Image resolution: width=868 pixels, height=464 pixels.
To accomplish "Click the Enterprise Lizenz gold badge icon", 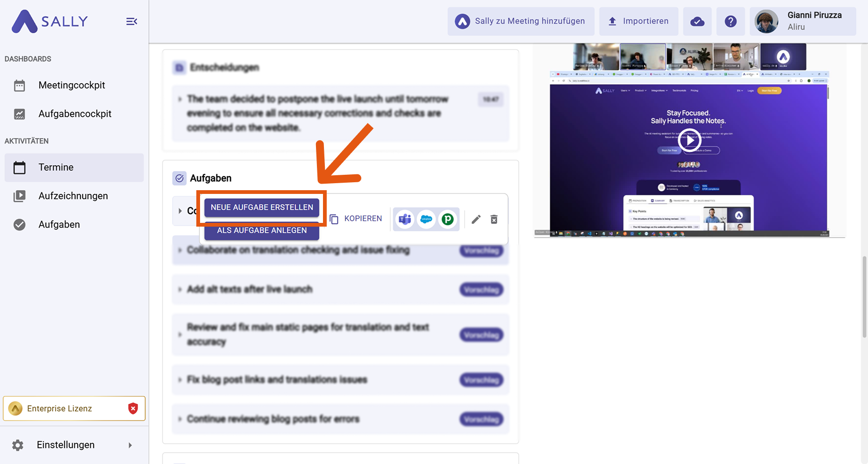I will (15, 408).
